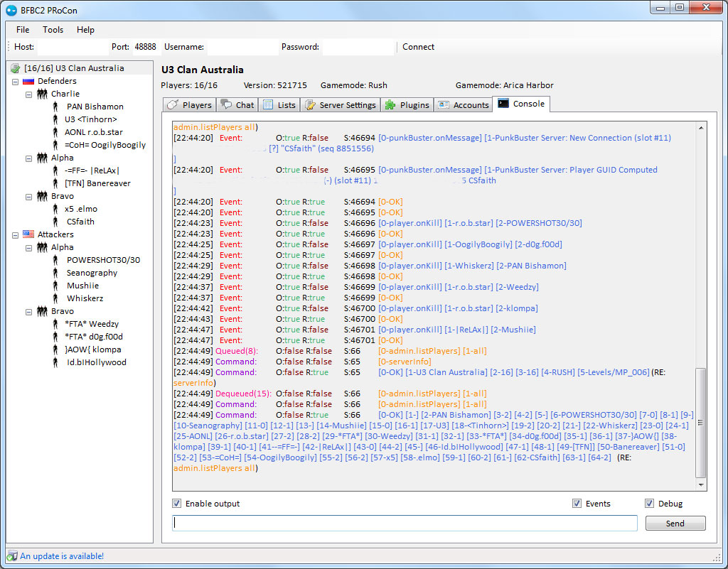This screenshot has height=569, width=728.
Task: Select player CSfaith in the tree
Action: [80, 222]
